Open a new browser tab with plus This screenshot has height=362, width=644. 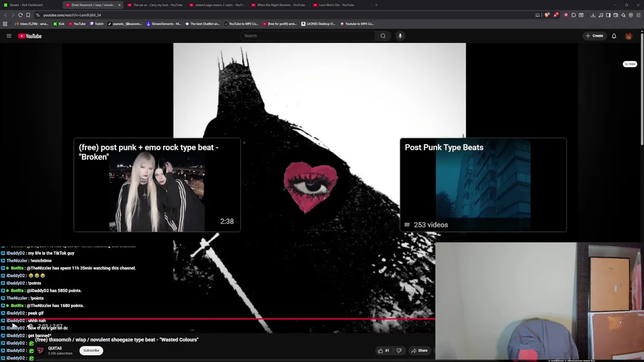pyautogui.click(x=376, y=5)
